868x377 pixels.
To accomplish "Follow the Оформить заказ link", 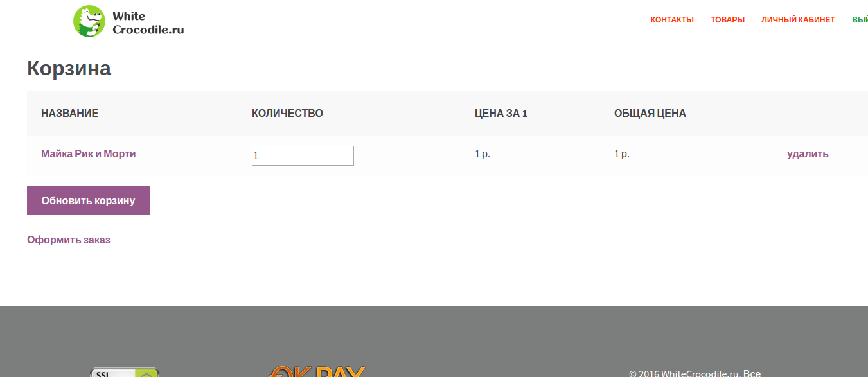I will pos(69,240).
